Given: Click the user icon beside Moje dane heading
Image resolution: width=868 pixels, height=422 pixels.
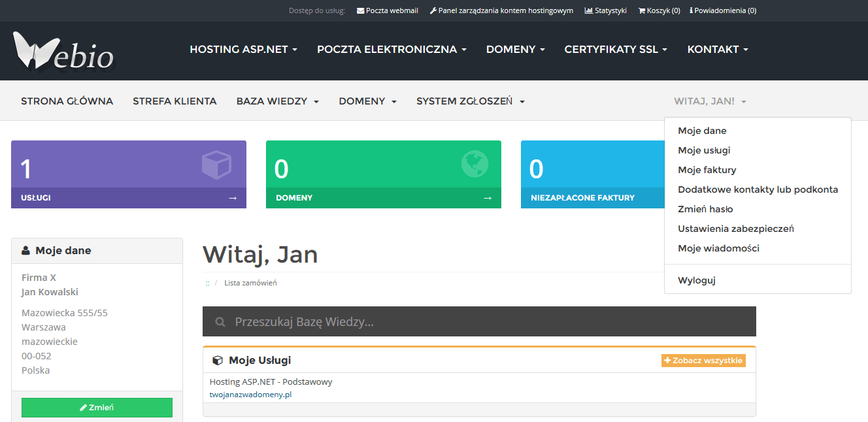Looking at the screenshot, I should point(26,250).
